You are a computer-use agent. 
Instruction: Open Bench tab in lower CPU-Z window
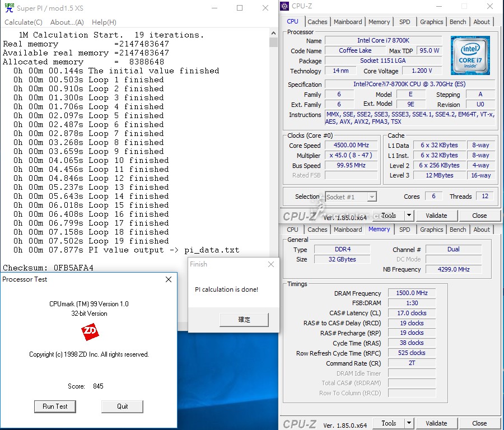(x=458, y=230)
